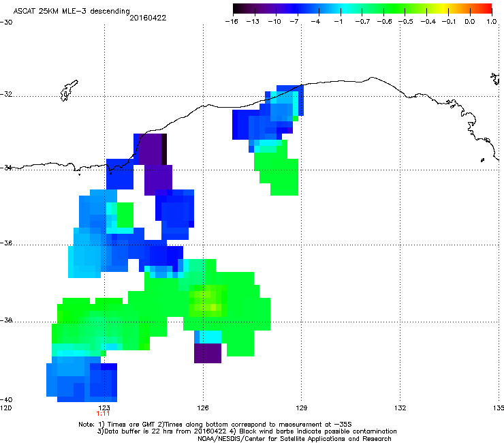Click the latitude label -30
This screenshot has width=504, height=443.
tap(6, 22)
